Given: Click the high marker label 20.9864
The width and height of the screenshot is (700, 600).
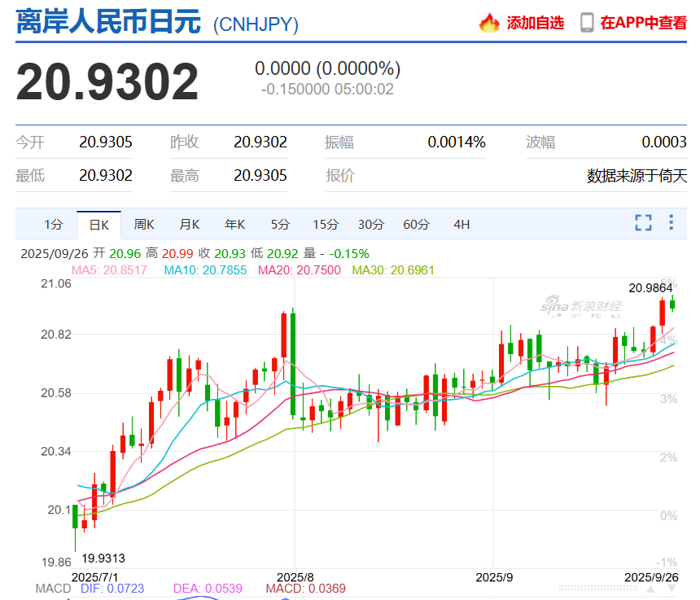Looking at the screenshot, I should 650,288.
